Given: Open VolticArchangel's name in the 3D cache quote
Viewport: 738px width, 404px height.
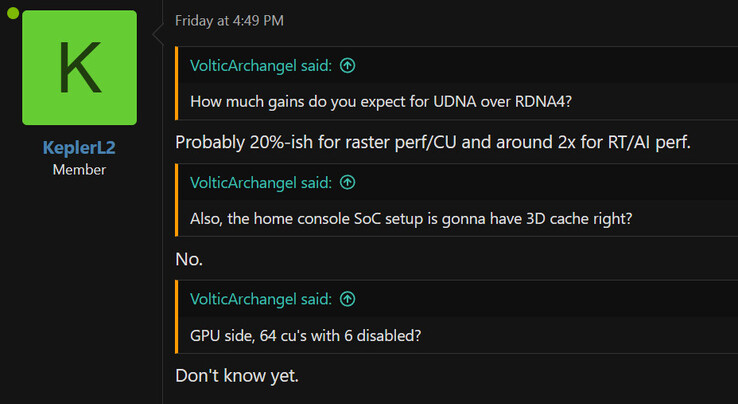Looking at the screenshot, I should 262,182.
